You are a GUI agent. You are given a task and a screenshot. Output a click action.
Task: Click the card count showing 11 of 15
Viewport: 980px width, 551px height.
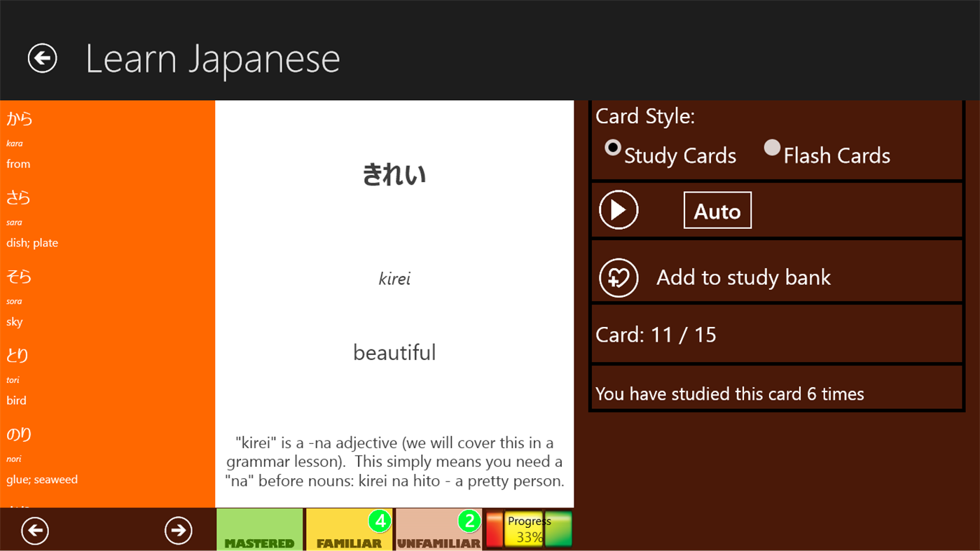656,334
